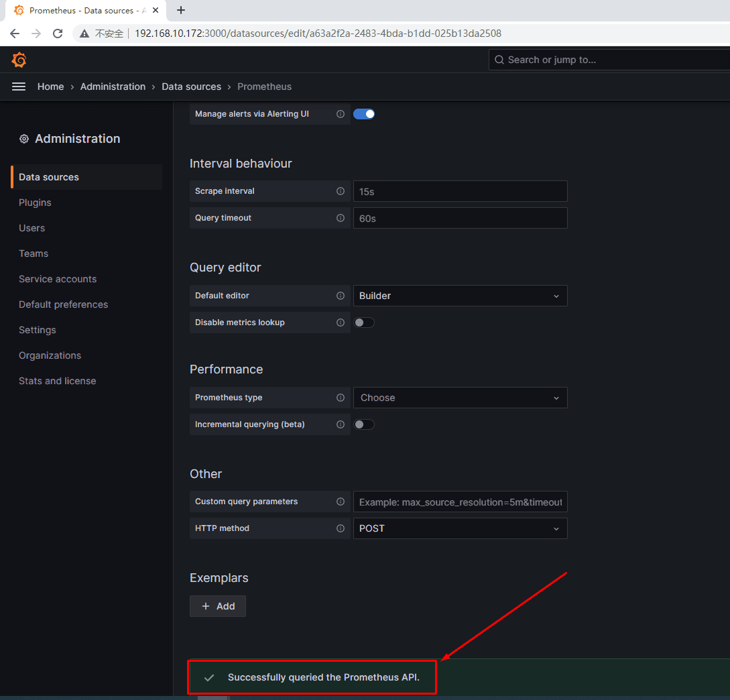The width and height of the screenshot is (730, 700).
Task: Click the info icon beside Query timeout
Action: (x=341, y=218)
